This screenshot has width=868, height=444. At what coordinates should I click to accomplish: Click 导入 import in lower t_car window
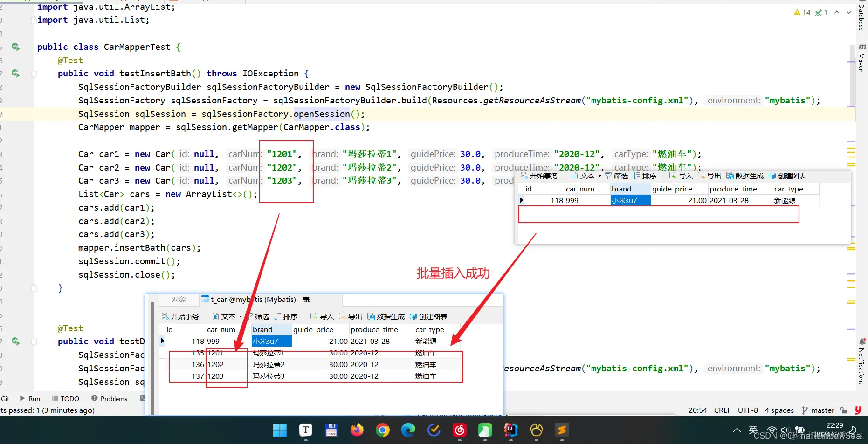[x=322, y=317]
